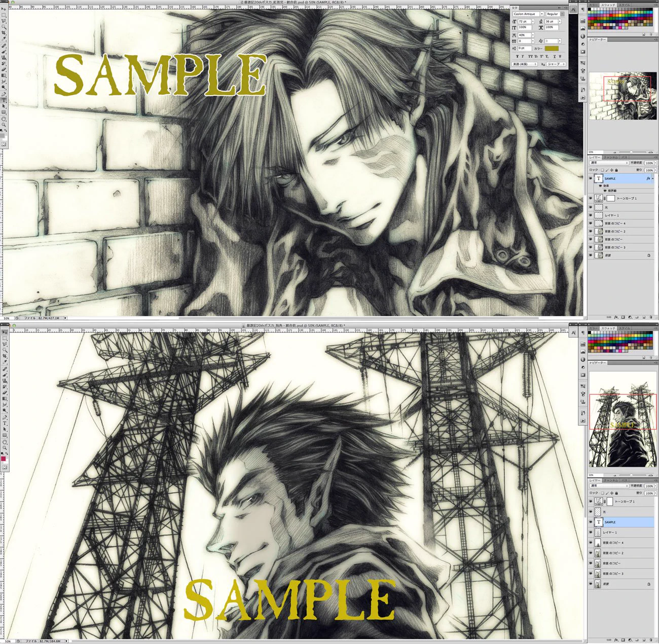The height and width of the screenshot is (644, 659).
Task: Delete layer using trash icon, top Layers panel
Action: coord(651,317)
